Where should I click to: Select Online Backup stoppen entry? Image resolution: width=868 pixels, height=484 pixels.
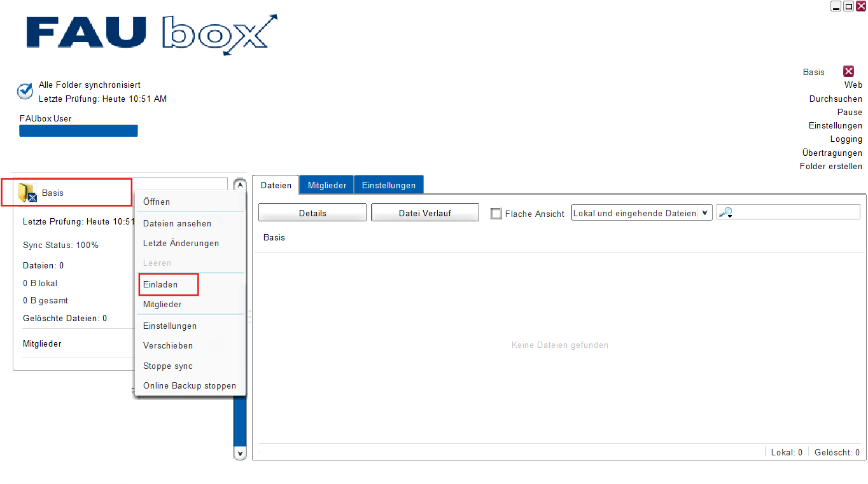pos(190,385)
